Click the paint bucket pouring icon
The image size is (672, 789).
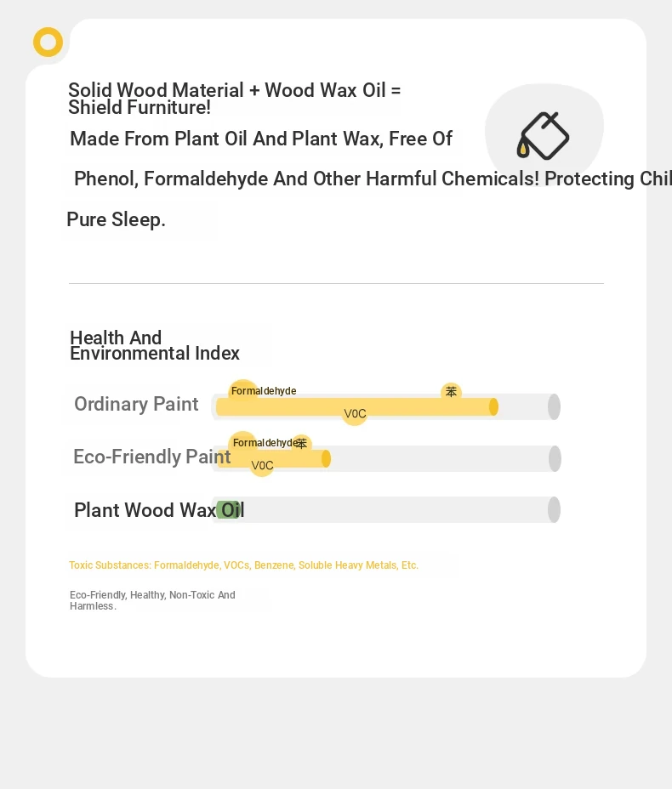544,136
